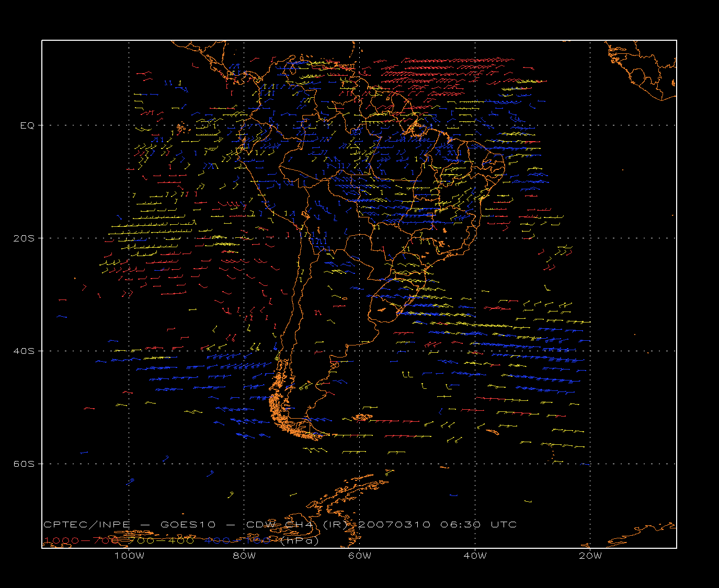Viewport: 719px width, 588px height.
Task: Click the GOES10 satellite name in caption
Action: (188, 524)
